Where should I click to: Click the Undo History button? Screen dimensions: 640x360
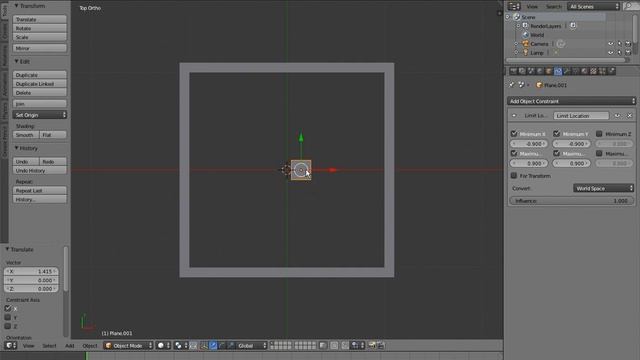tap(40, 170)
